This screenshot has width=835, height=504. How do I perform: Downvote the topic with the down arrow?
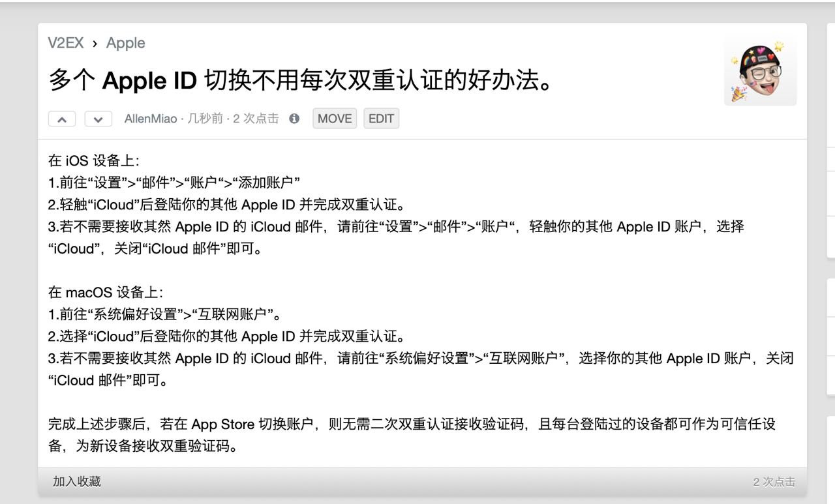98,119
